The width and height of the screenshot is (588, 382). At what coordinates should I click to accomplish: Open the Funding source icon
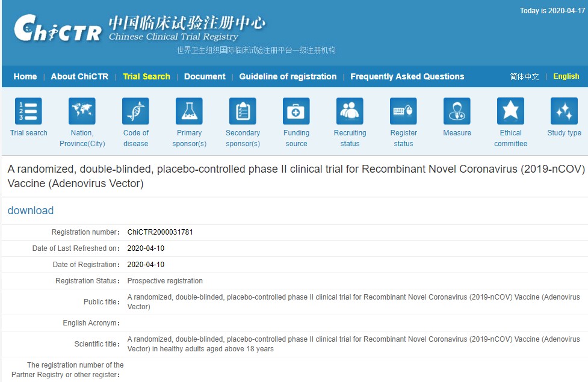(296, 111)
